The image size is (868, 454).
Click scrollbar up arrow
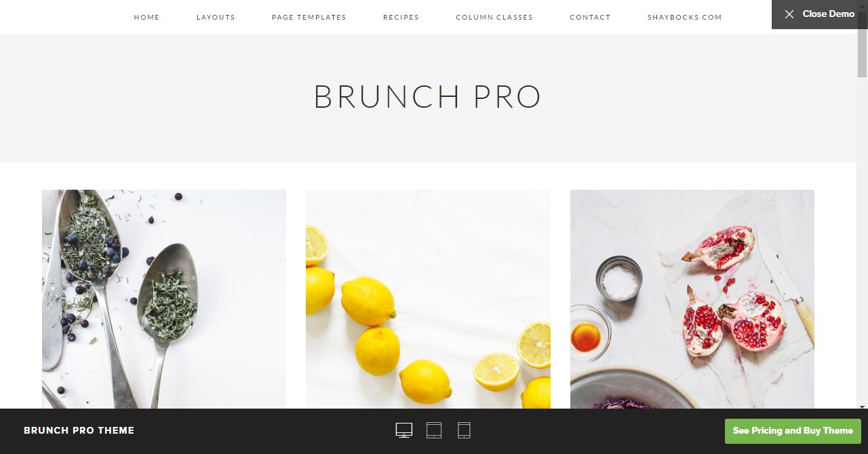coord(863,5)
